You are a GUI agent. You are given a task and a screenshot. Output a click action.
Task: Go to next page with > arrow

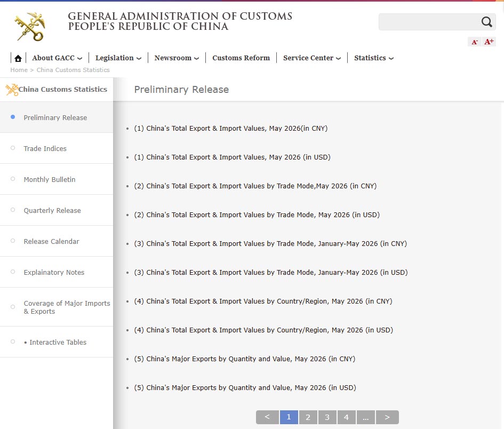click(x=387, y=417)
